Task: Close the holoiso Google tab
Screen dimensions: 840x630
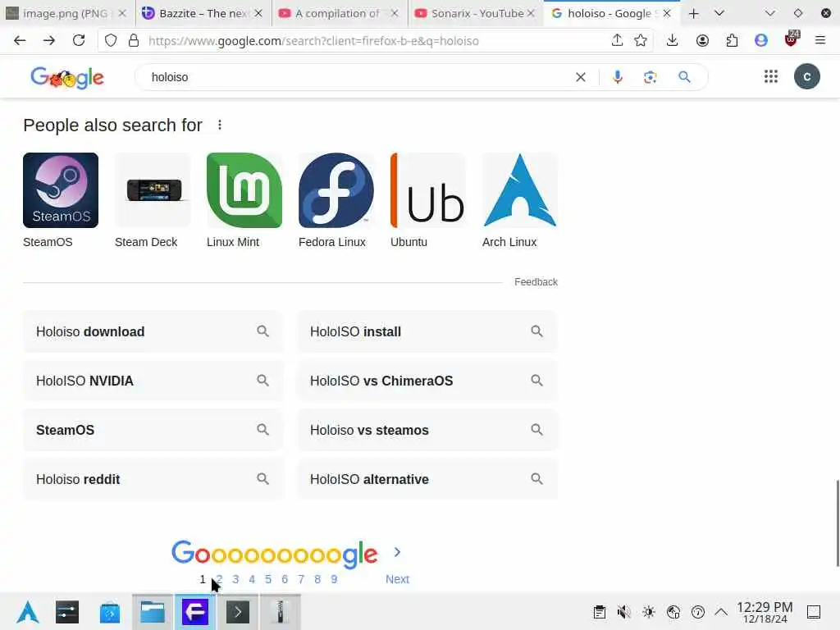Action: coord(667,13)
